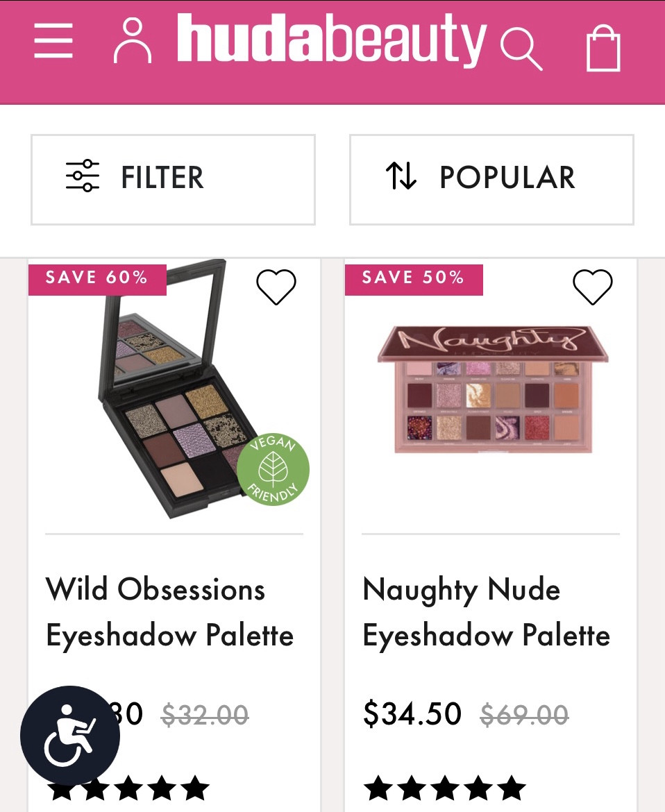Image resolution: width=665 pixels, height=812 pixels.
Task: Open Wild Obsessions Eyeshadow Palette link
Action: pyautogui.click(x=169, y=611)
